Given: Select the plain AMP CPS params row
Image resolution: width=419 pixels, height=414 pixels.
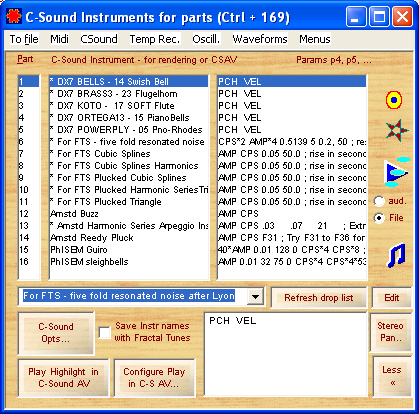Looking at the screenshot, I should pyautogui.click(x=292, y=214).
